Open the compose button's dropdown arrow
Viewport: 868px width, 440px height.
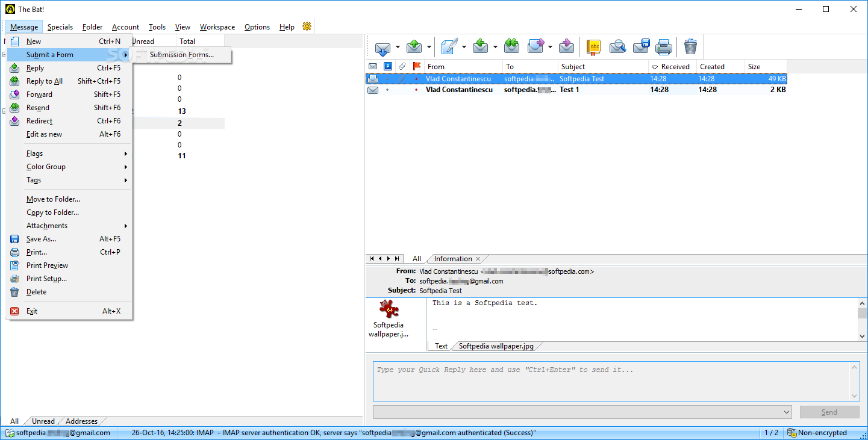464,46
